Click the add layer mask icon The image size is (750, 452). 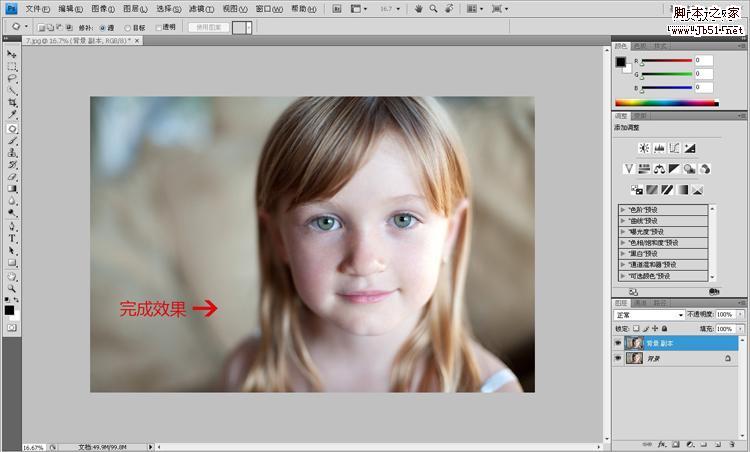point(676,444)
